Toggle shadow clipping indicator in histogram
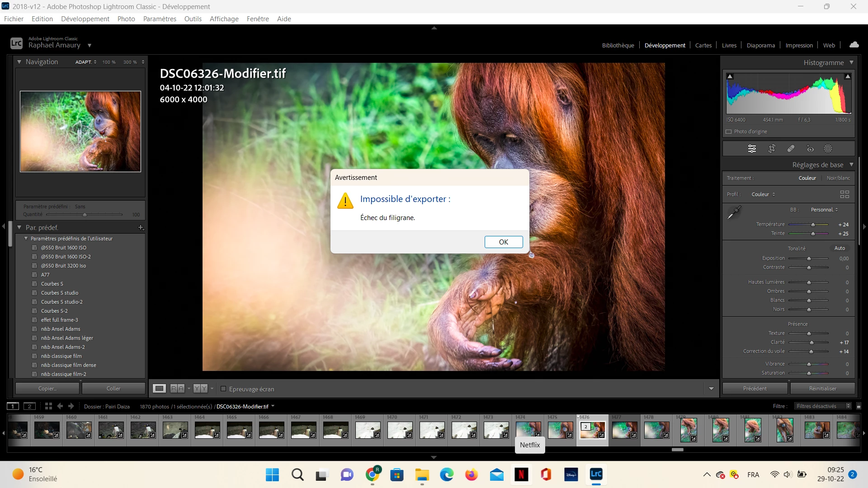Image resolution: width=868 pixels, height=488 pixels. tap(730, 76)
